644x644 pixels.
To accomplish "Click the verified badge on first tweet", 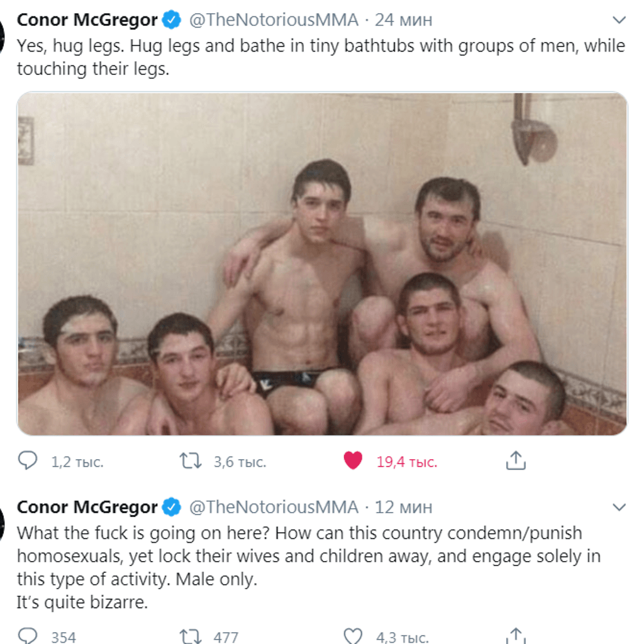I will 171,19.
